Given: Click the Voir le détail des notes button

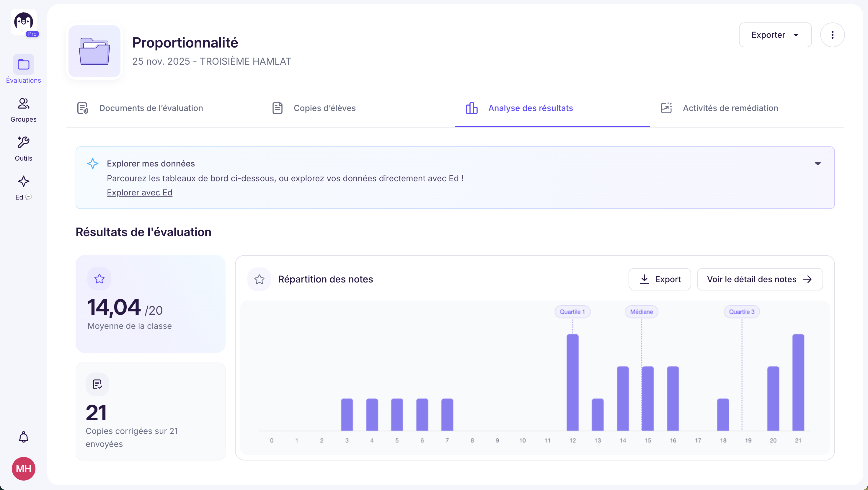Looking at the screenshot, I should [x=760, y=279].
